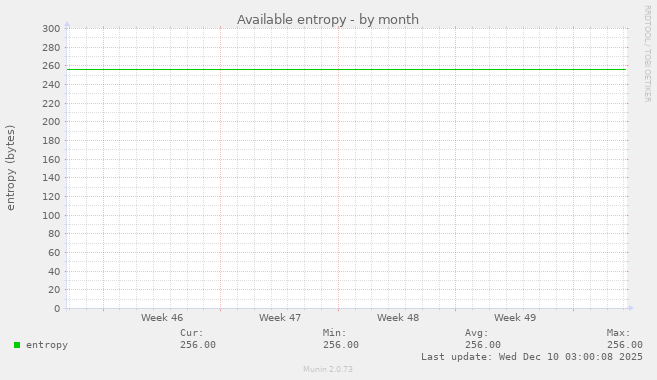This screenshot has width=657, height=380.
Task: Click the 'Available entropy - by month' title
Action: point(328,20)
